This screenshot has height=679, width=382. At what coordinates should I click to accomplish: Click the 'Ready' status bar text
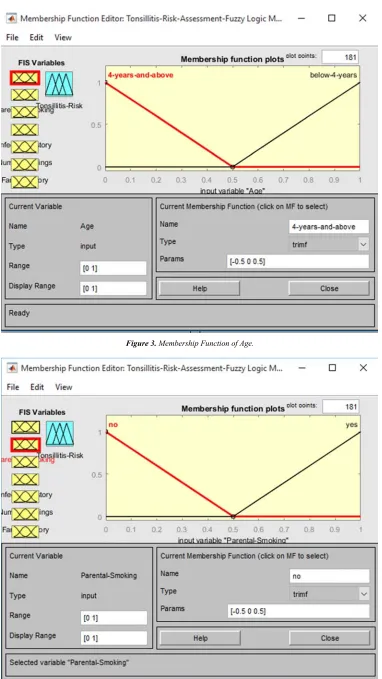point(19,313)
